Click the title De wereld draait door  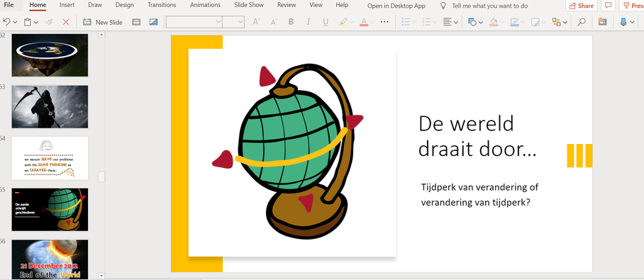pyautogui.click(x=477, y=136)
